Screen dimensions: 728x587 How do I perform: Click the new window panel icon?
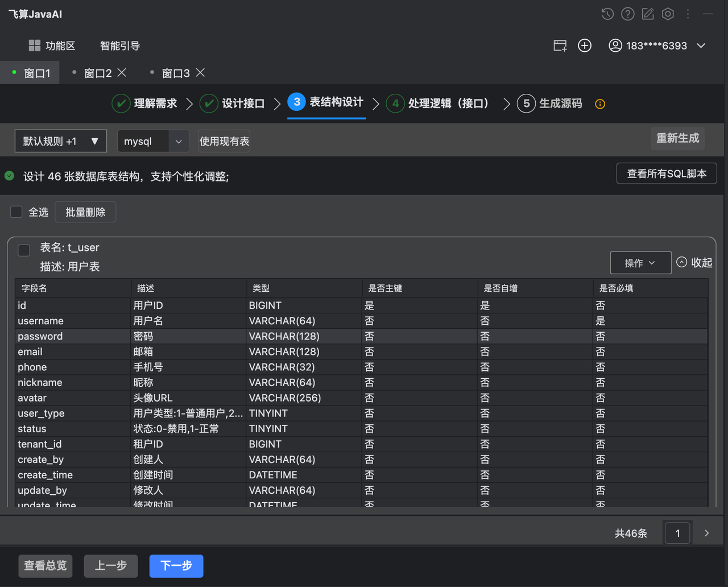coord(560,46)
